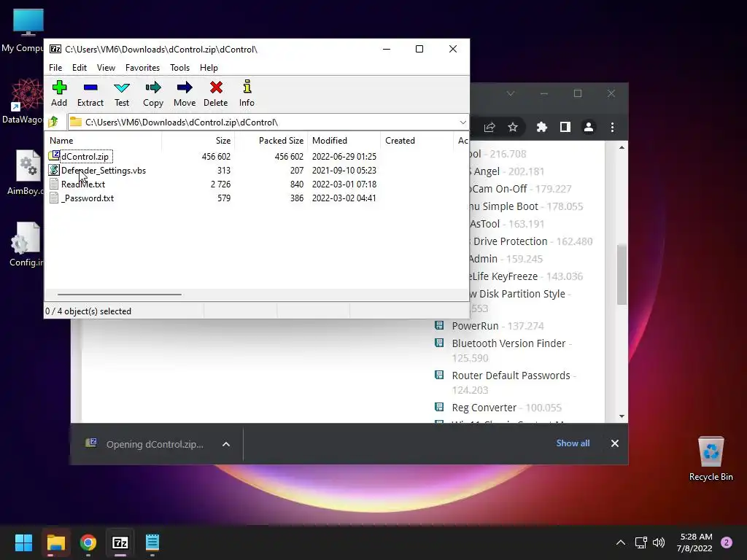The width and height of the screenshot is (747, 560).
Task: Select the Defender_Settings.vbs script icon
Action: pyautogui.click(x=54, y=170)
